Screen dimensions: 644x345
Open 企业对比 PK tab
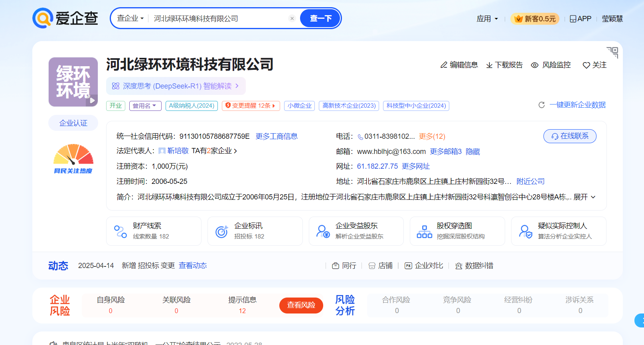(424, 266)
